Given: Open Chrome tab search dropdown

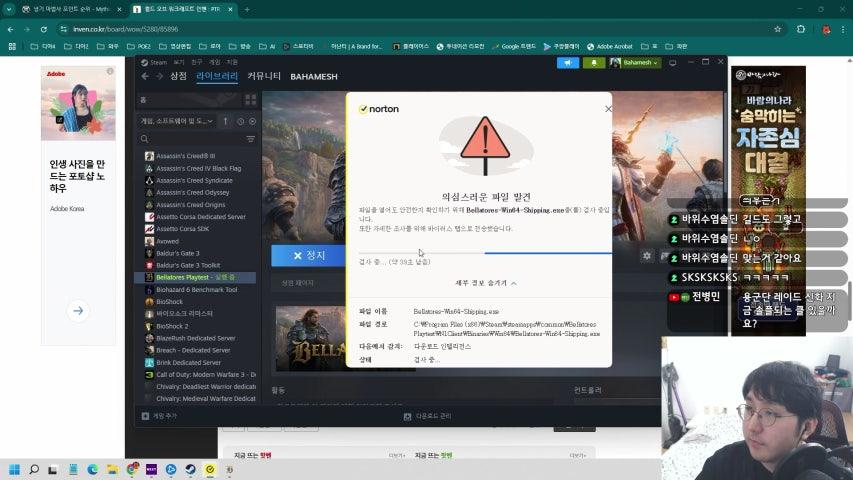Looking at the screenshot, I should [9, 9].
